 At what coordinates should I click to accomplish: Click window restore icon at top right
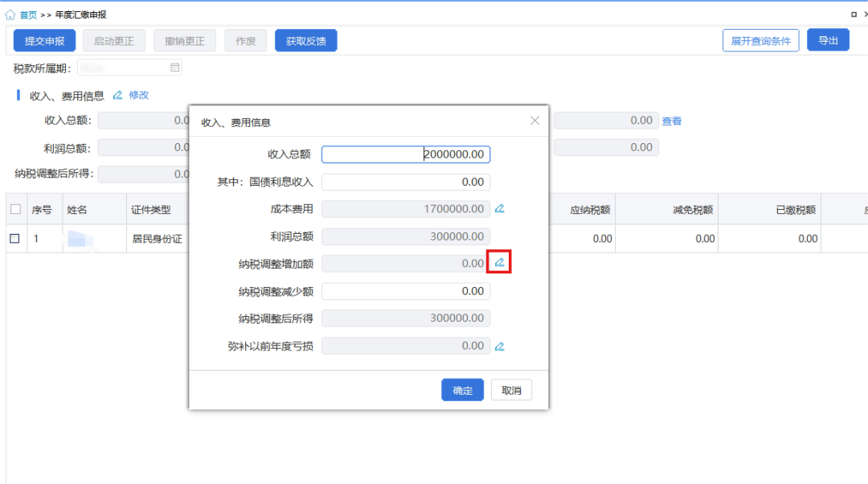coord(854,14)
